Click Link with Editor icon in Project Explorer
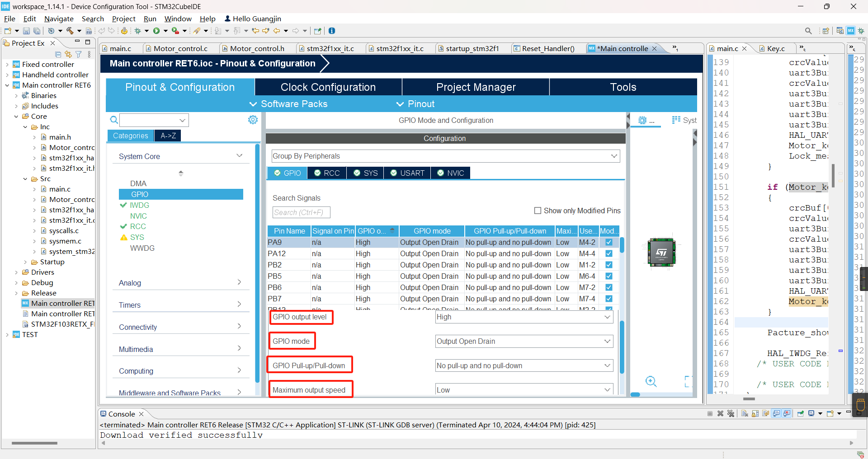 (69, 54)
